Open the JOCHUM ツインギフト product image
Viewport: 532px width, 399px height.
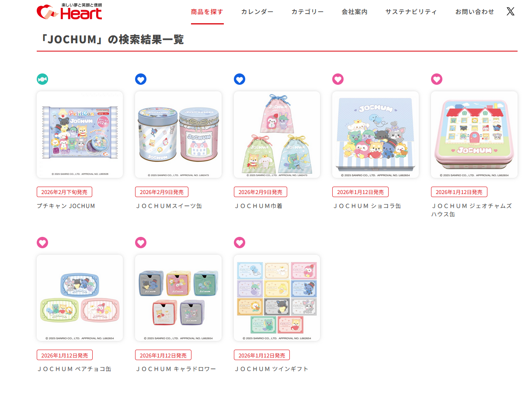(x=277, y=298)
